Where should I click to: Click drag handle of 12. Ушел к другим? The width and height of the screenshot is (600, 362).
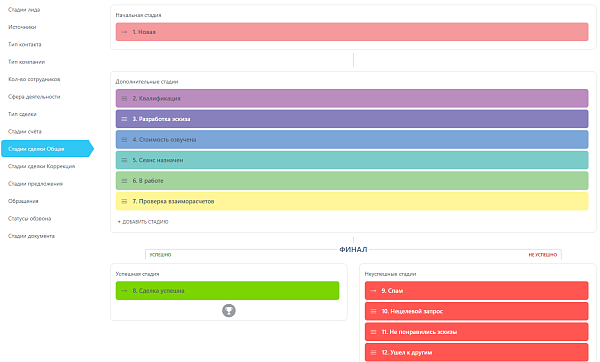pos(373,352)
